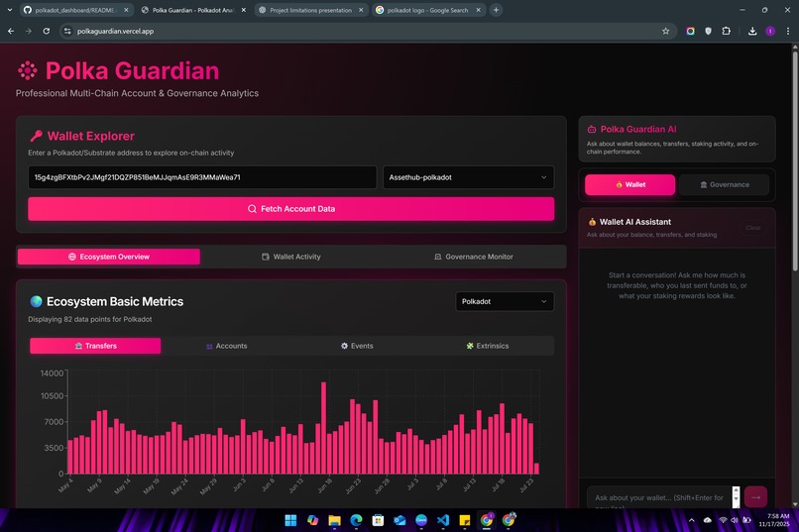
Task: Click the tallest bar near Jun 18
Action: (323, 428)
